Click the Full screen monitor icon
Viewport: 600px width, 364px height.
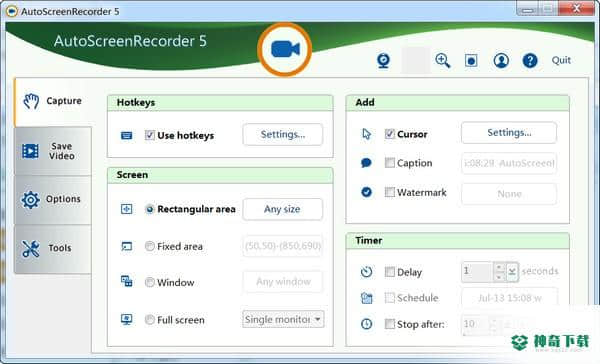pyautogui.click(x=127, y=319)
